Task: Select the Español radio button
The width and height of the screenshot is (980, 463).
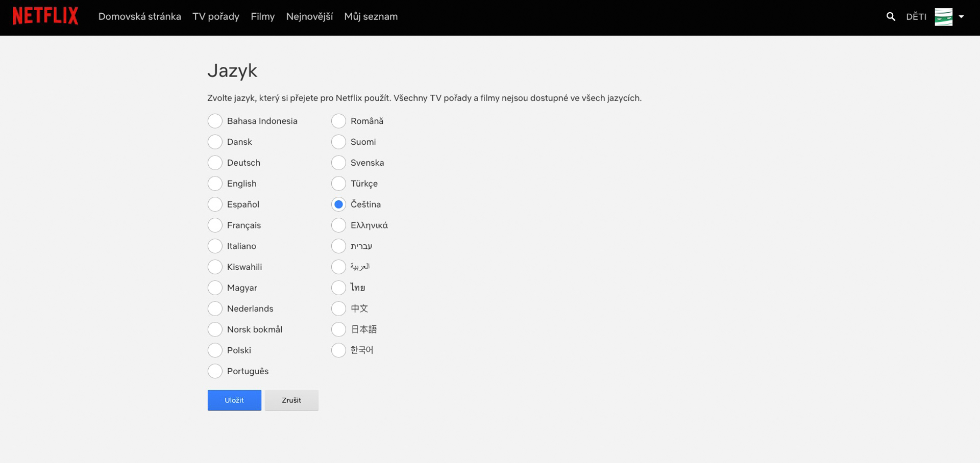Action: [215, 204]
